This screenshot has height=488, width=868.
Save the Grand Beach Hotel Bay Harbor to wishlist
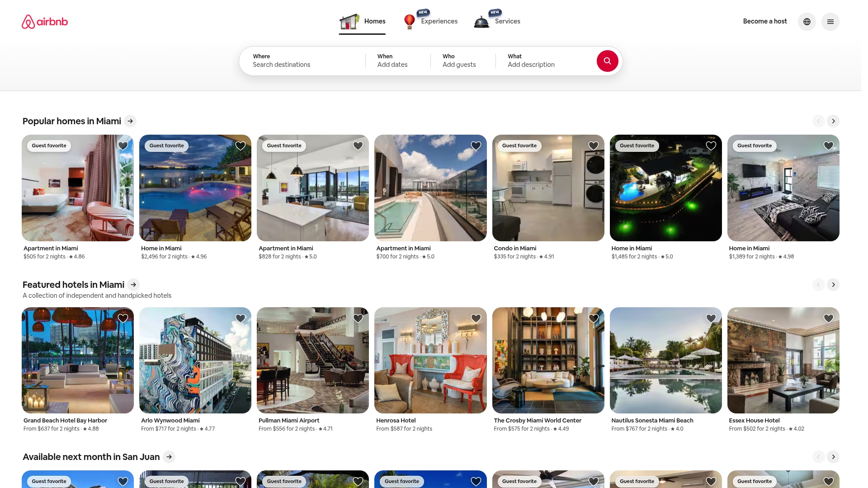pyautogui.click(x=123, y=318)
